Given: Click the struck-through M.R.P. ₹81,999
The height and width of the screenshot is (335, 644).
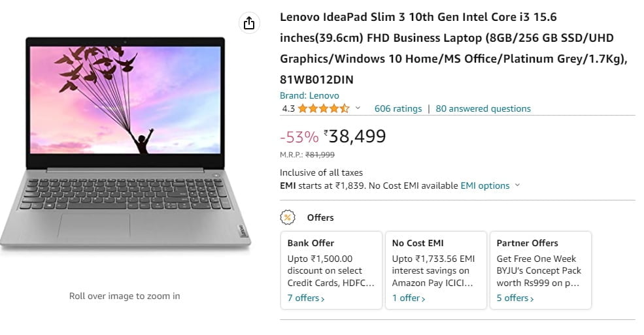Looking at the screenshot, I should (320, 155).
